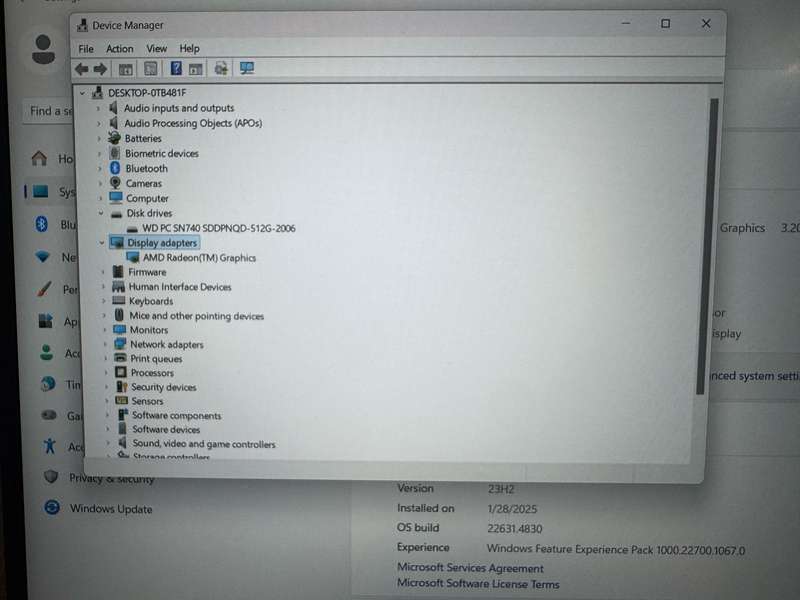
Task: Click the Forward arrow in Device Manager toolbar
Action: click(101, 69)
